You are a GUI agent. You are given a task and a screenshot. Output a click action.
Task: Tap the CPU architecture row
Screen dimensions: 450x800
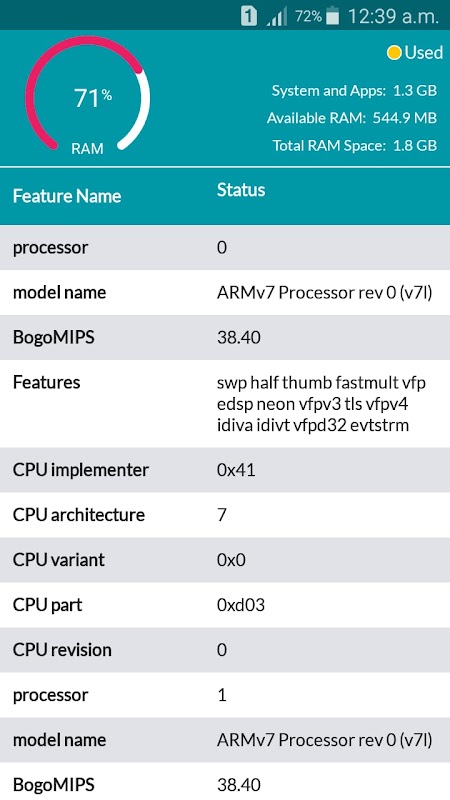225,515
